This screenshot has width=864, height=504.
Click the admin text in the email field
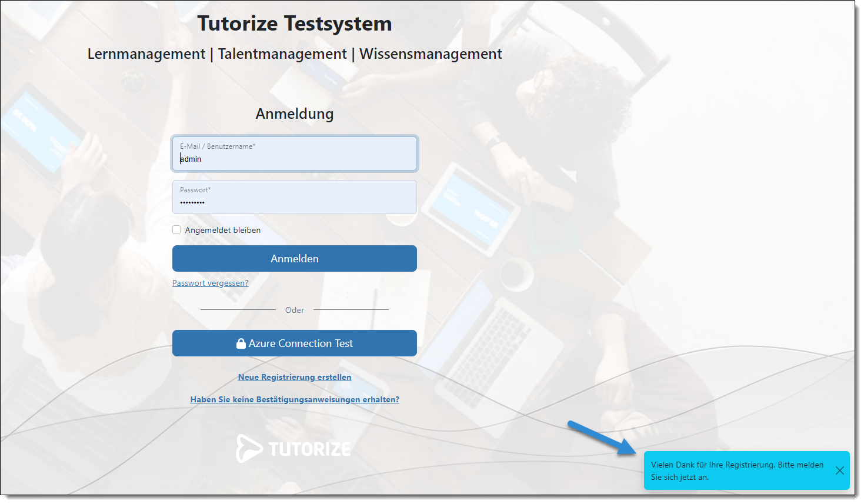click(191, 159)
